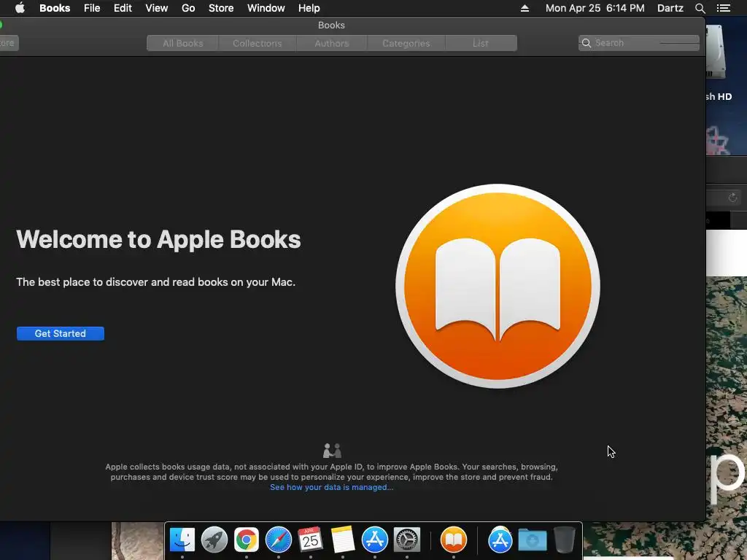The height and width of the screenshot is (560, 747).
Task: Open the Downloads folder in Dock
Action: pyautogui.click(x=532, y=540)
